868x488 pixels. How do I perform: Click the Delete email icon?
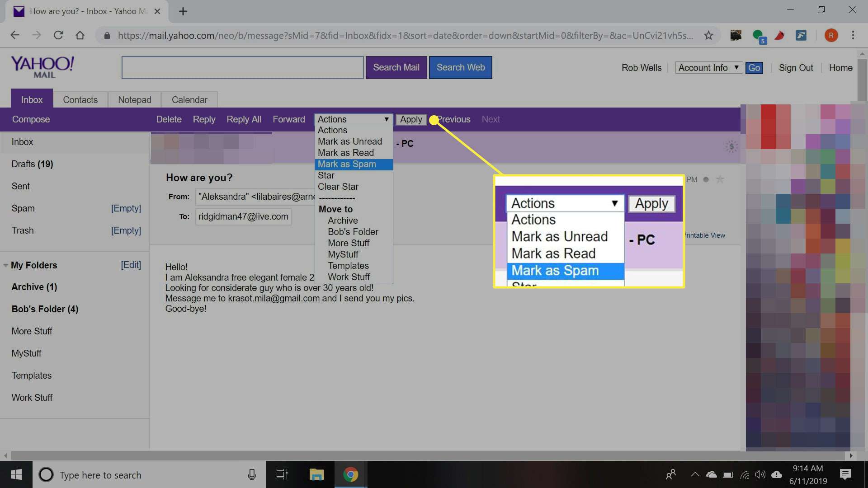(170, 119)
